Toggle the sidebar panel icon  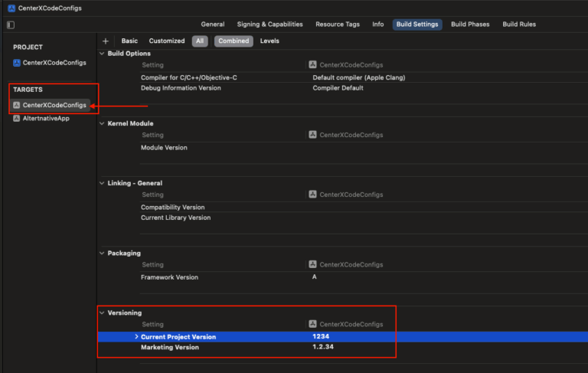pyautogui.click(x=11, y=25)
